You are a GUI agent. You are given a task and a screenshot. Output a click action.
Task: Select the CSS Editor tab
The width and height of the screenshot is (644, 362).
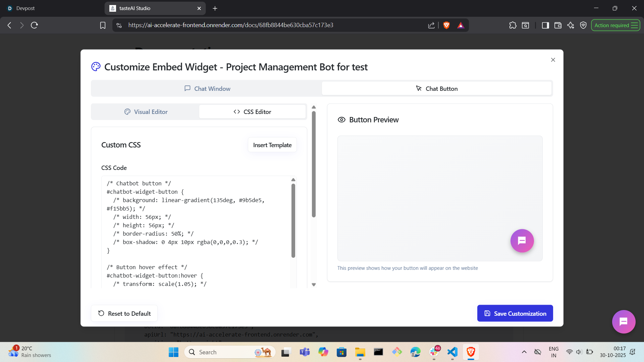252,112
